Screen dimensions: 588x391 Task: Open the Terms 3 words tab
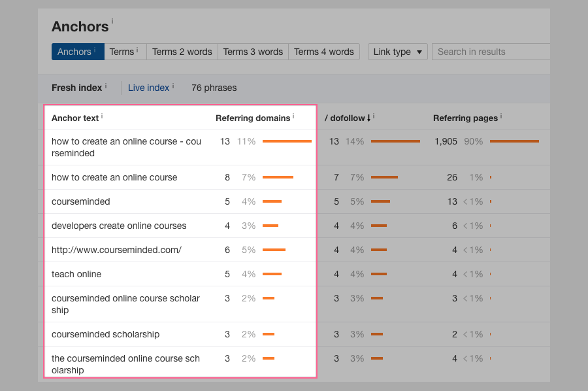click(253, 52)
